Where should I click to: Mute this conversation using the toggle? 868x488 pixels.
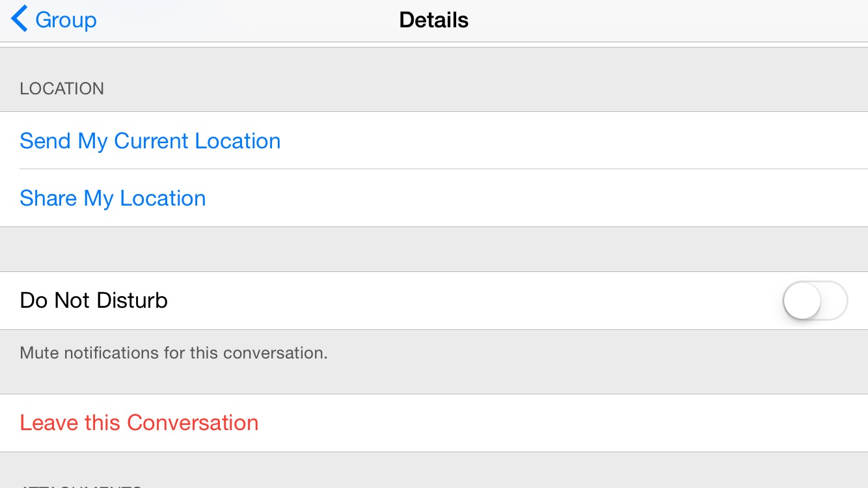815,301
